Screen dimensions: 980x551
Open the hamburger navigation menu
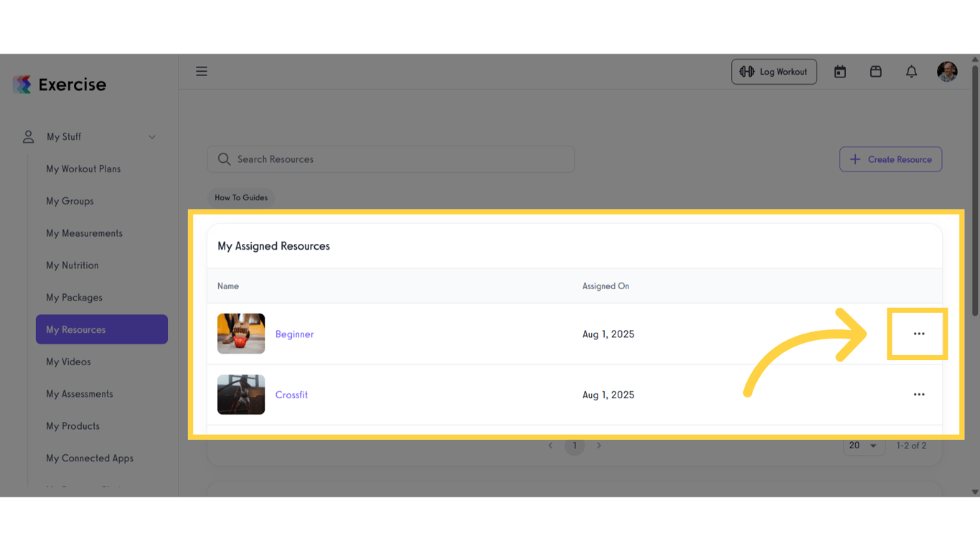[202, 71]
